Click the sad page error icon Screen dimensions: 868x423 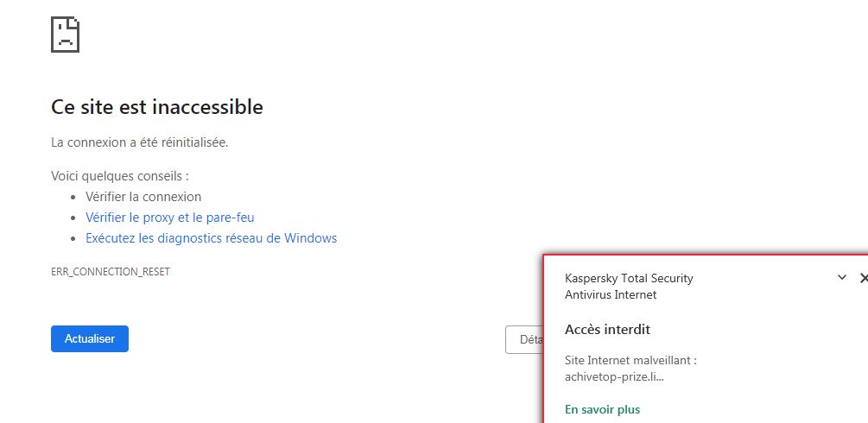point(66,34)
